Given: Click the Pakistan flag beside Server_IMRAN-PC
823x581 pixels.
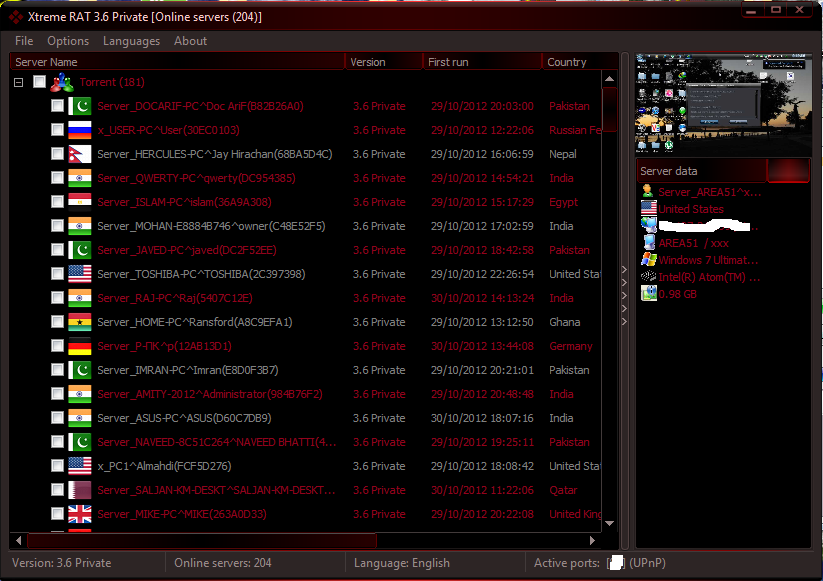Looking at the screenshot, I should (80, 370).
